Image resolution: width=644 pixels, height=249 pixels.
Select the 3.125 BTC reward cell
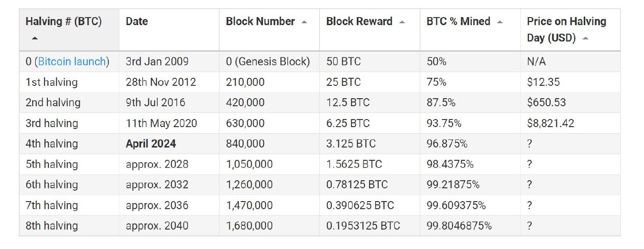click(x=351, y=144)
